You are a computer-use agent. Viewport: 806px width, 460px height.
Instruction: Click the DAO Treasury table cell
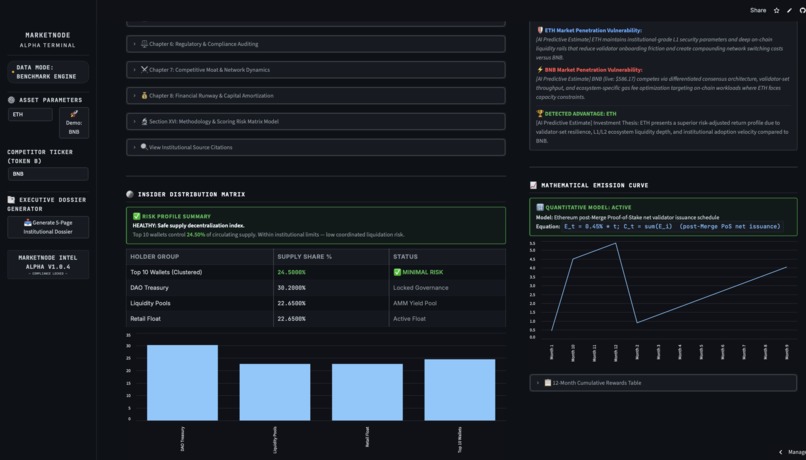pos(199,287)
